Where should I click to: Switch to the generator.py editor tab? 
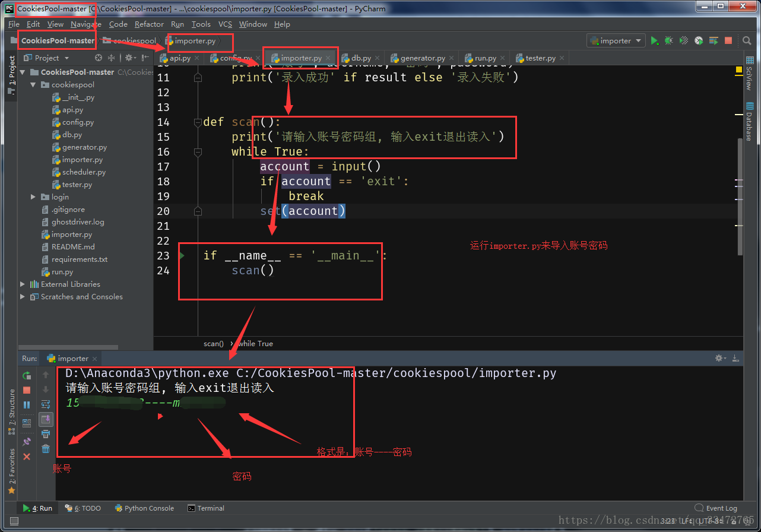(x=422, y=58)
